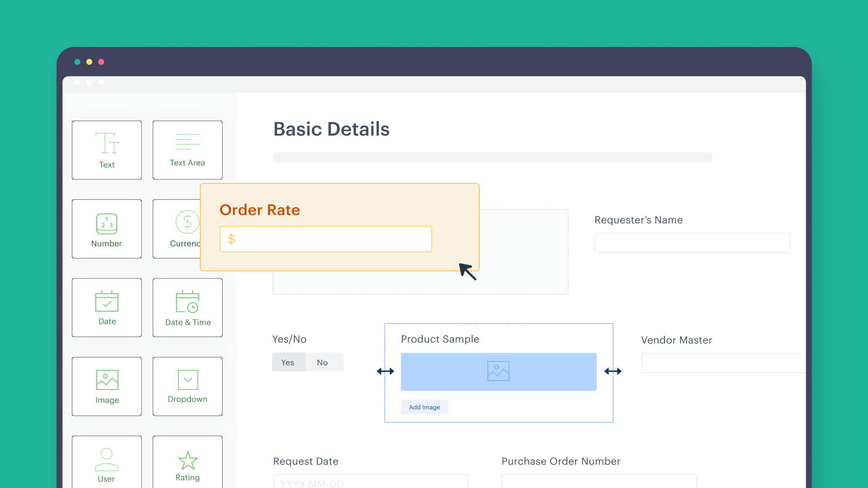Image resolution: width=868 pixels, height=488 pixels.
Task: Select the Text Area tool
Action: (x=187, y=148)
